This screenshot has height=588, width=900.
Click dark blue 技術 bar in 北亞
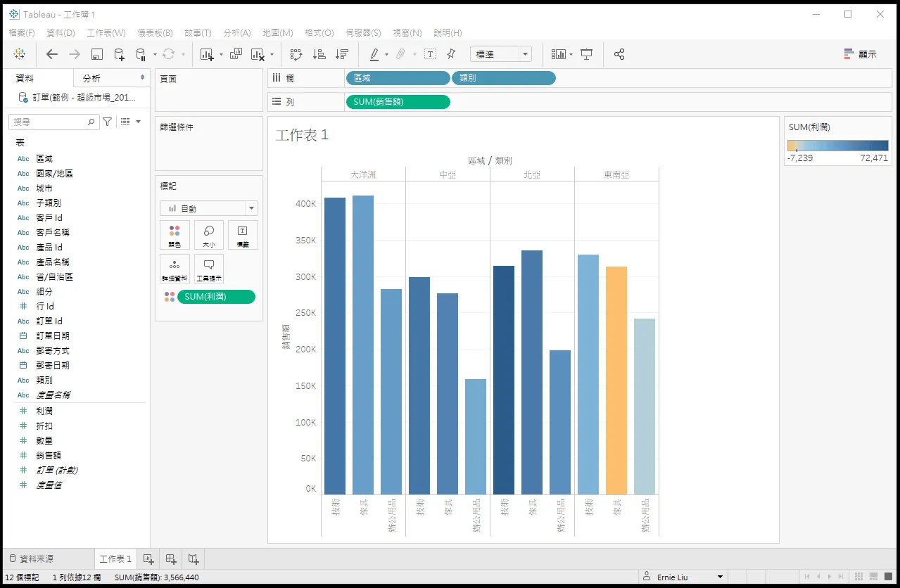tap(504, 380)
